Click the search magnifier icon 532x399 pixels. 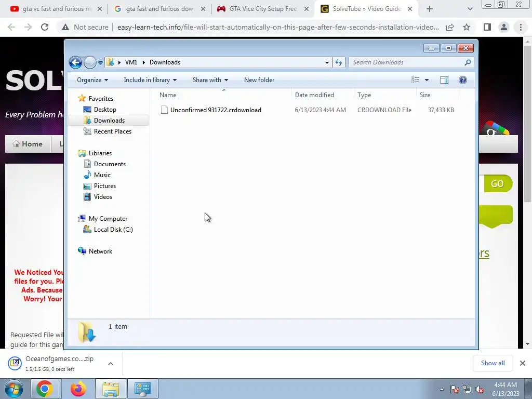click(468, 62)
